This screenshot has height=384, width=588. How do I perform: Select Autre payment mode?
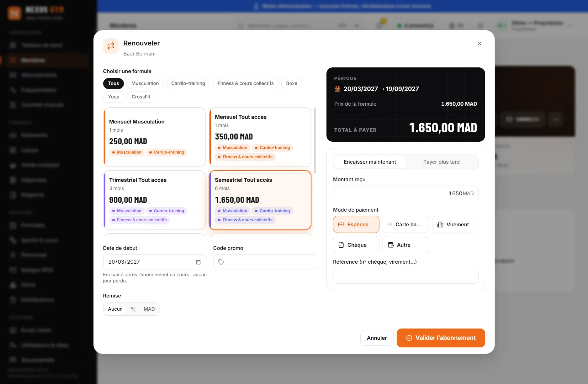pos(405,245)
